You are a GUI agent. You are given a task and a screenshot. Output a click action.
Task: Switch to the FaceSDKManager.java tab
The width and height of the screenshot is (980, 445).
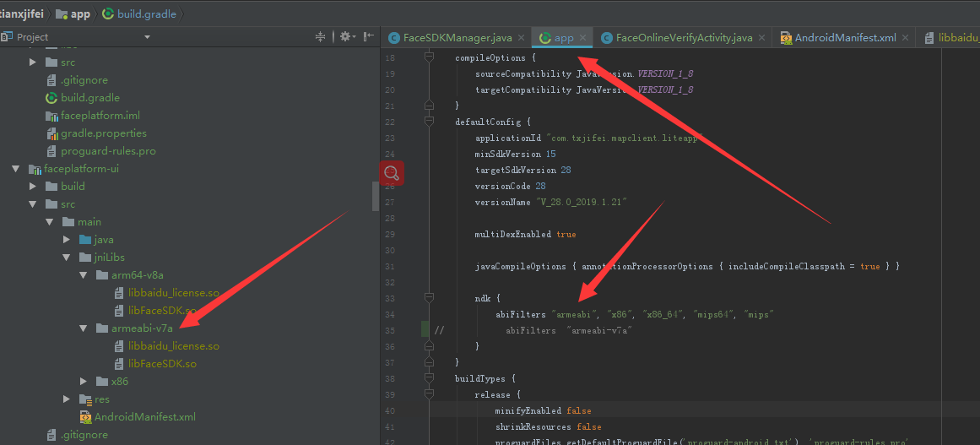[458, 38]
